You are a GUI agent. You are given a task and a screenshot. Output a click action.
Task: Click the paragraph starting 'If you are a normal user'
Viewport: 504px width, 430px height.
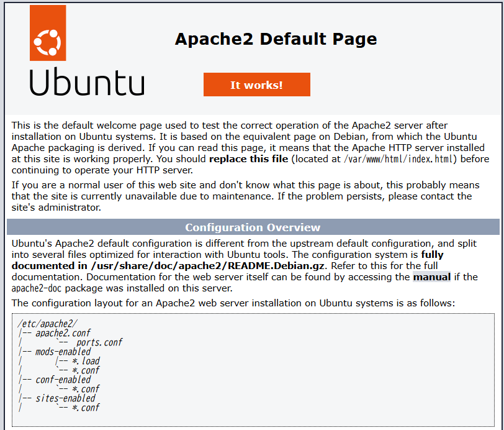pos(246,196)
